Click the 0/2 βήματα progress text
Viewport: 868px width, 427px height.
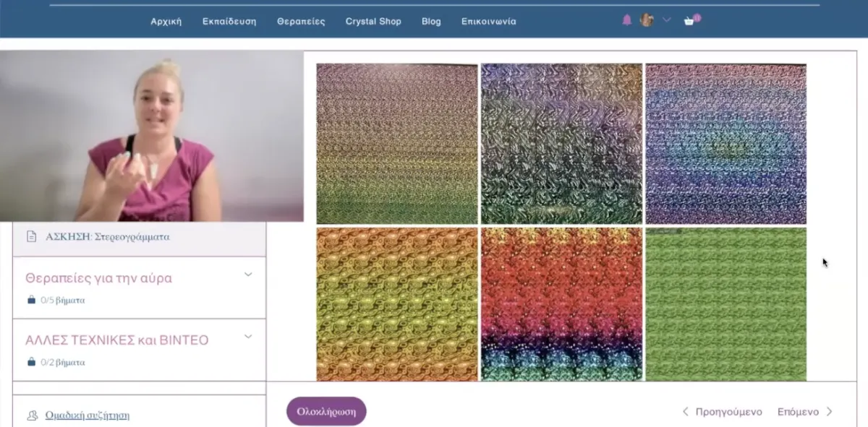(62, 362)
